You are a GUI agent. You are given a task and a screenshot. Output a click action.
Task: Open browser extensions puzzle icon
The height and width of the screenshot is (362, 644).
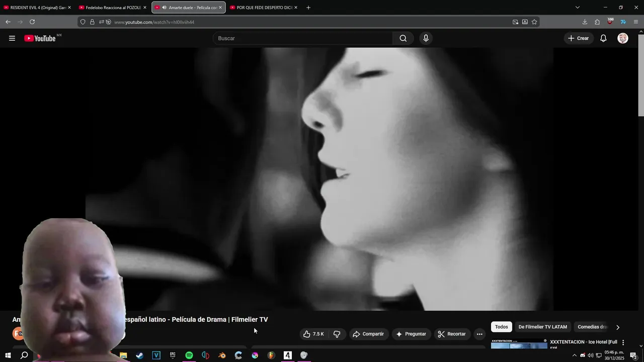(597, 22)
